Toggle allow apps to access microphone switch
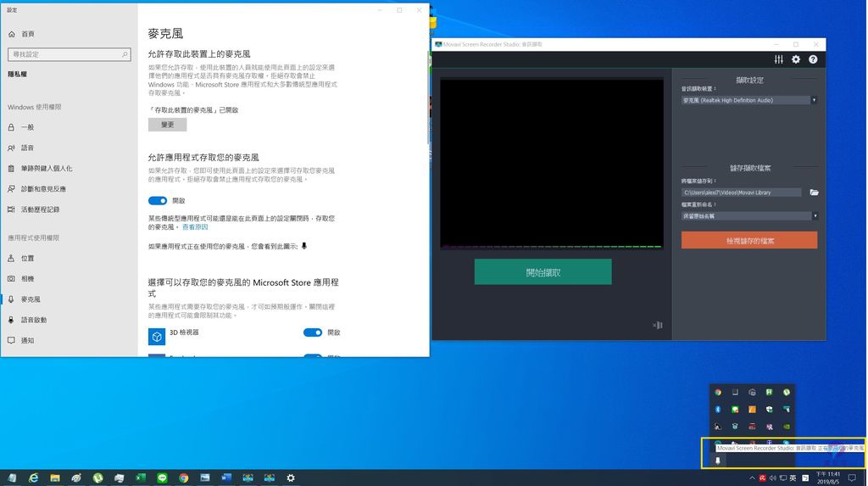 pos(157,201)
